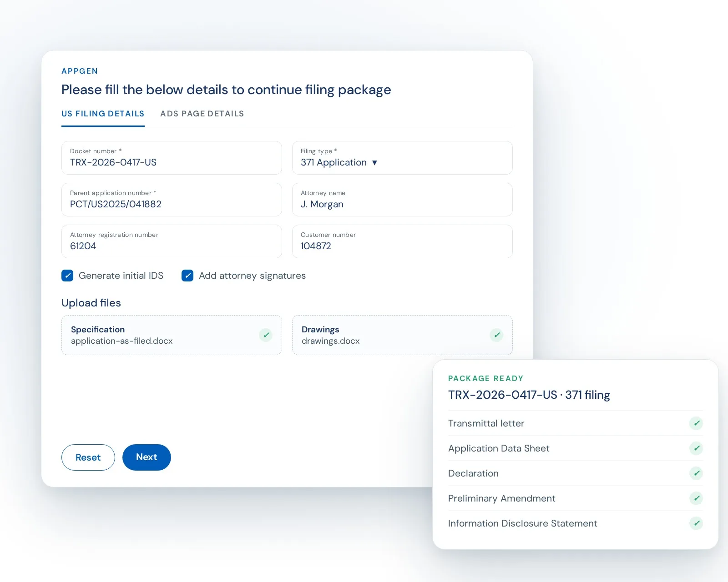Click the Drawings upload box
The image size is (728, 582).
click(x=402, y=335)
